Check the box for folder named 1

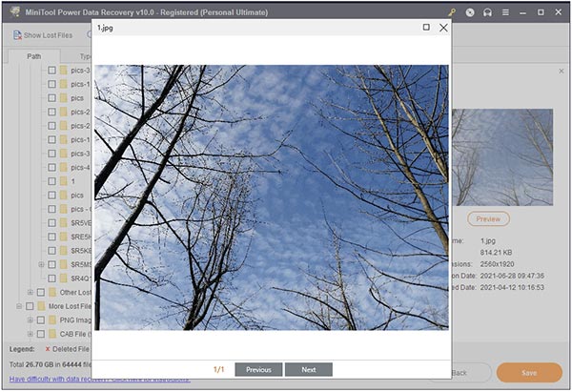coord(52,181)
